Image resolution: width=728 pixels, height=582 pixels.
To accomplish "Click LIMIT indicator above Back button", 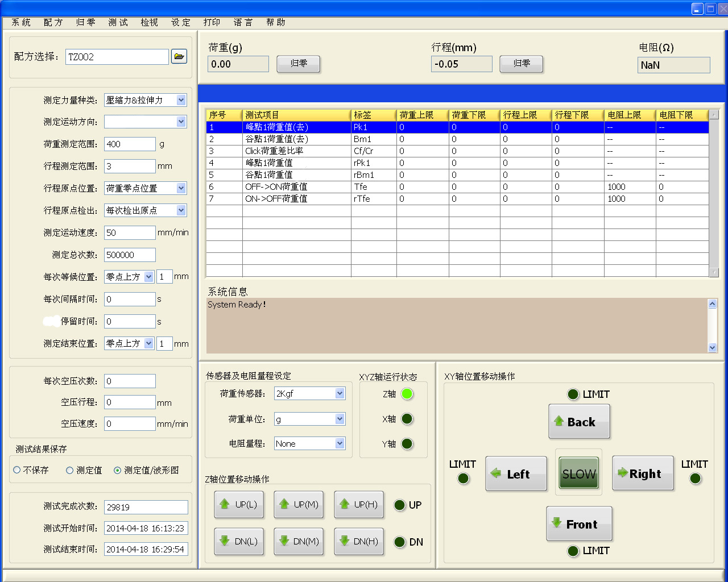I will (573, 394).
